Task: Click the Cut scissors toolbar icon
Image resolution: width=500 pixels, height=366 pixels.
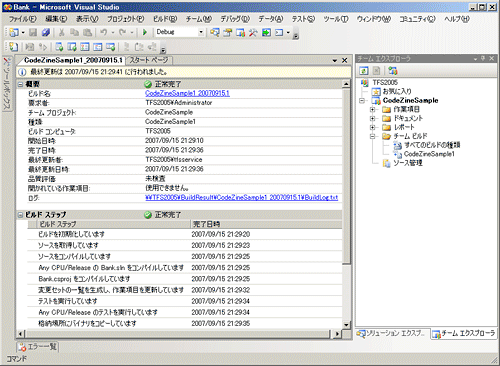Action: (x=61, y=32)
